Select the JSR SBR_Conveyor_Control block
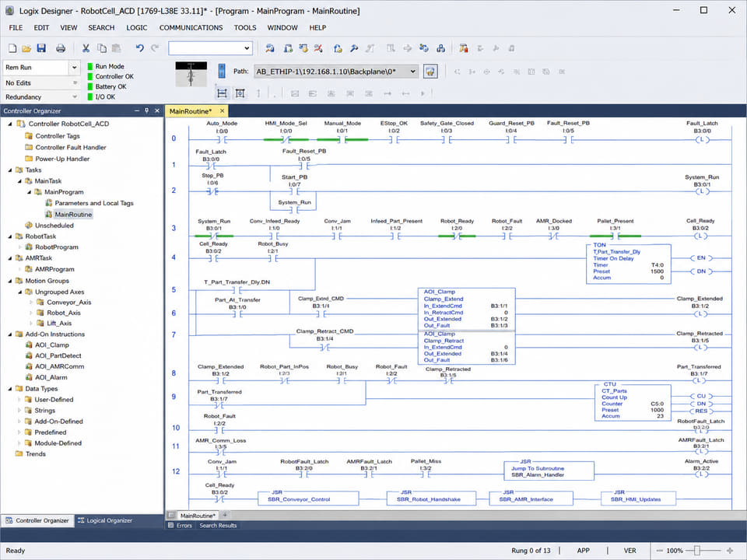 pos(308,499)
